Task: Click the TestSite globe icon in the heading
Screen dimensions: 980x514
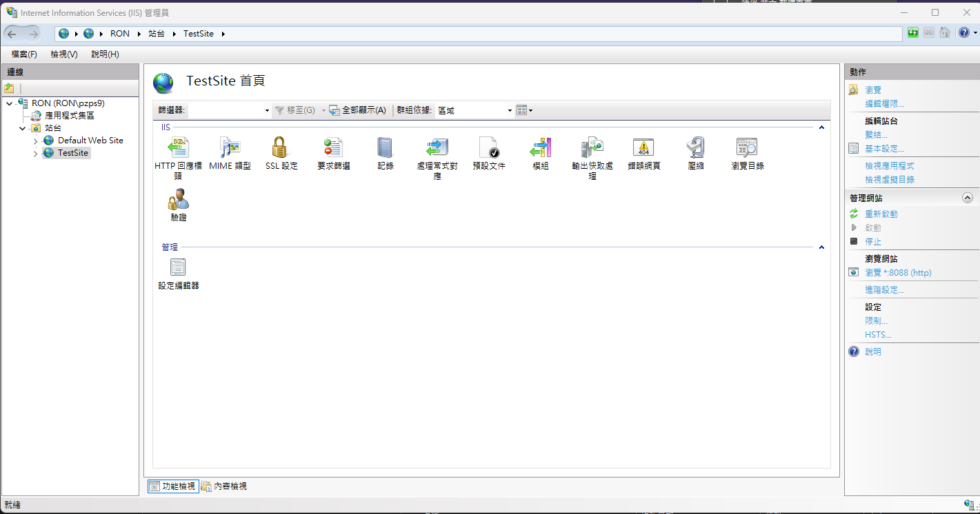Action: click(163, 83)
